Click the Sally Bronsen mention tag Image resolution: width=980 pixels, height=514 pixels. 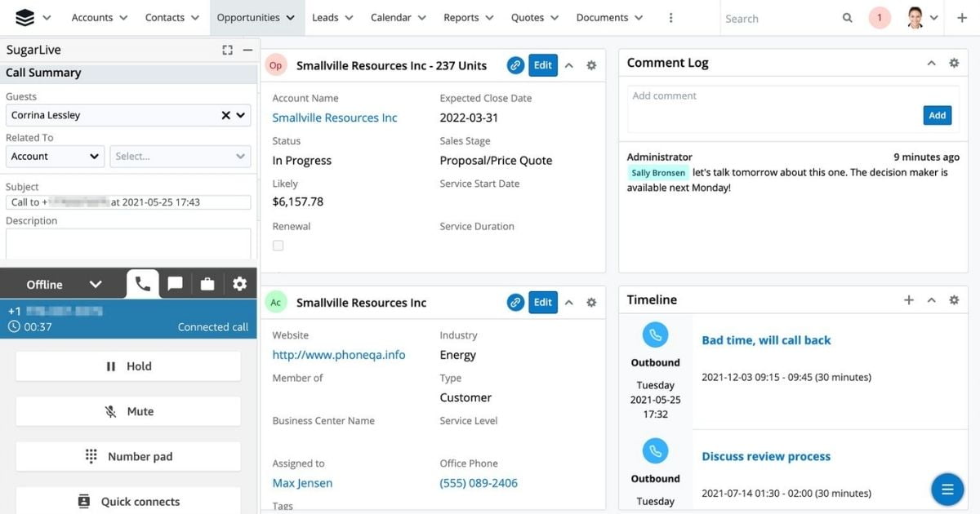point(658,173)
